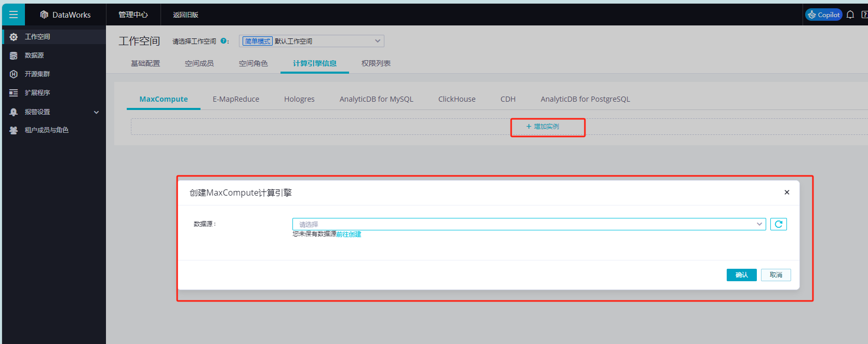This screenshot has height=344, width=868.
Task: Select the E-MapReduce engine tab
Action: click(236, 99)
